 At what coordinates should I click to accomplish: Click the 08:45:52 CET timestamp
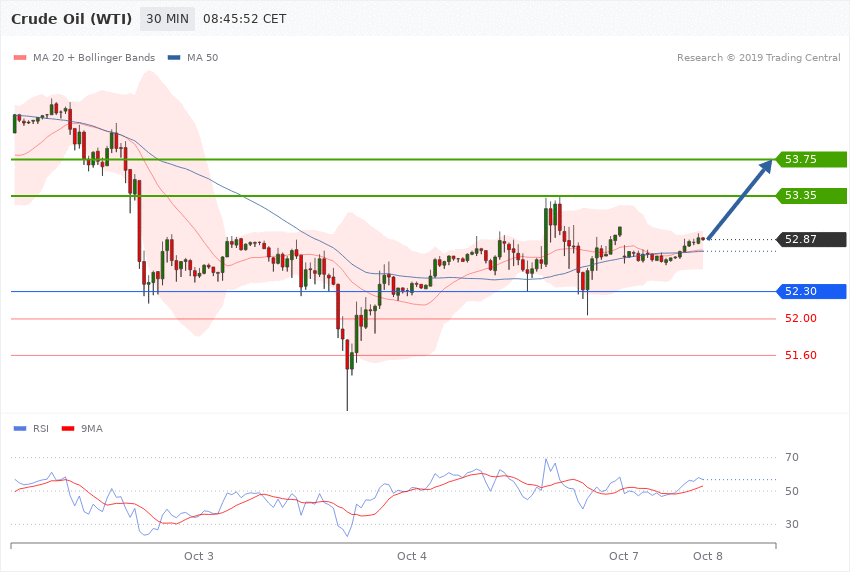tap(244, 19)
